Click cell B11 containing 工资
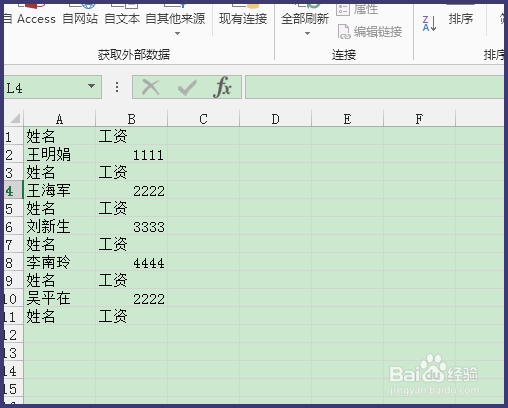508x408 pixels. [132, 316]
